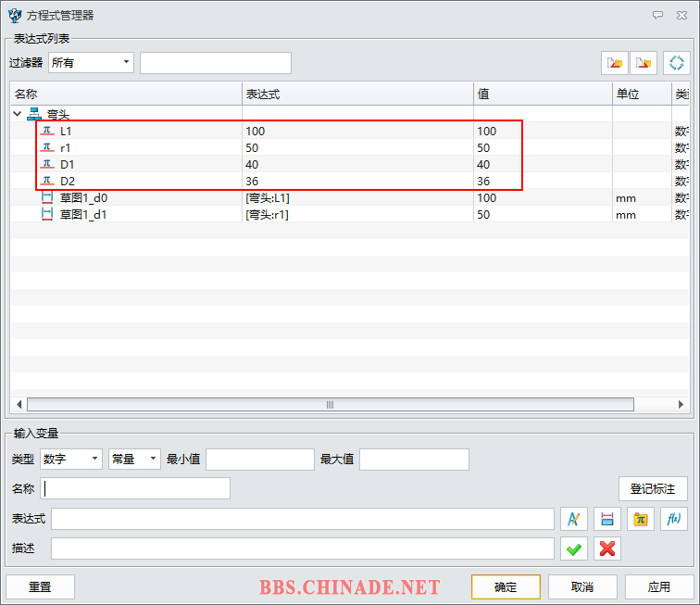Click the 单位 column header

[642, 94]
